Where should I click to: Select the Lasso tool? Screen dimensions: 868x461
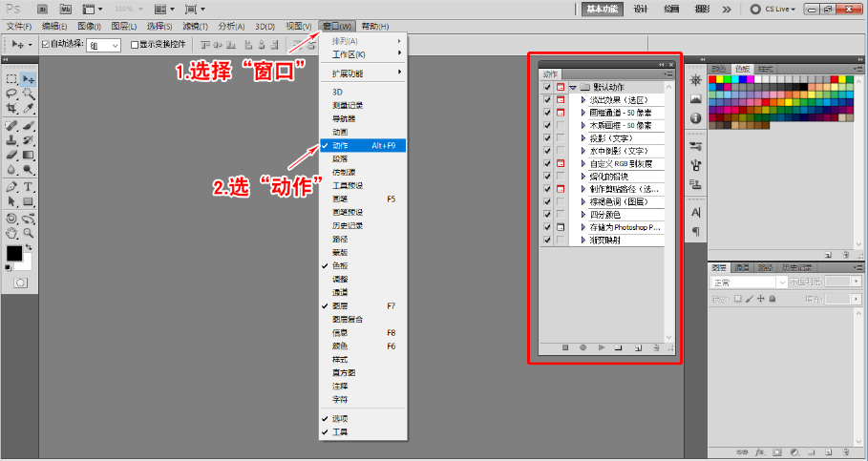tap(11, 94)
